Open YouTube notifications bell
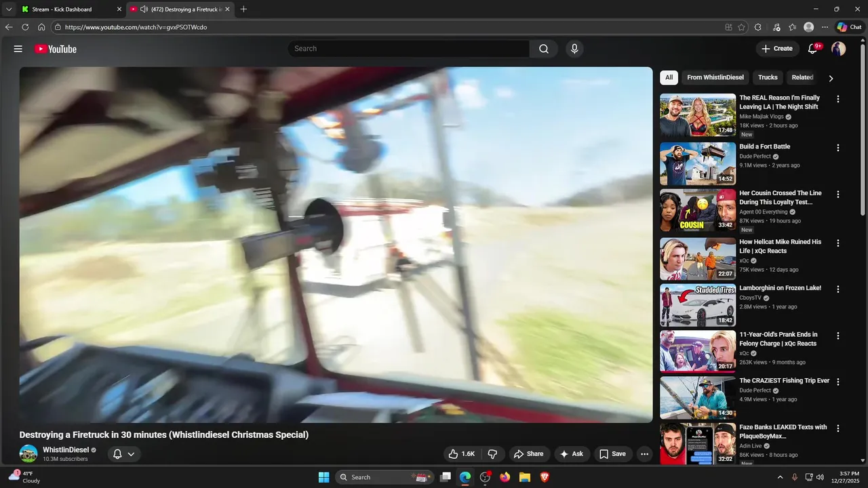Image resolution: width=868 pixels, height=488 pixels. (x=813, y=49)
